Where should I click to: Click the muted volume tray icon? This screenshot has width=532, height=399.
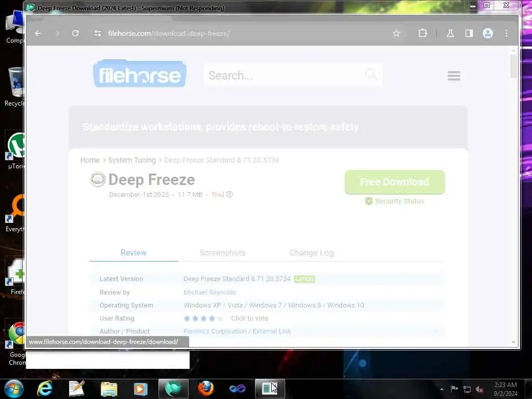(480, 389)
